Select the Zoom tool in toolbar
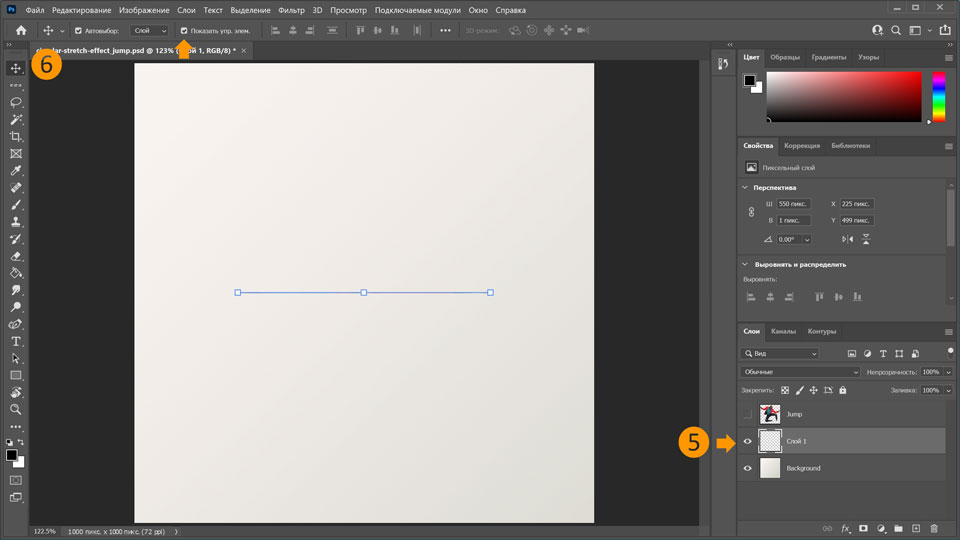 (16, 409)
